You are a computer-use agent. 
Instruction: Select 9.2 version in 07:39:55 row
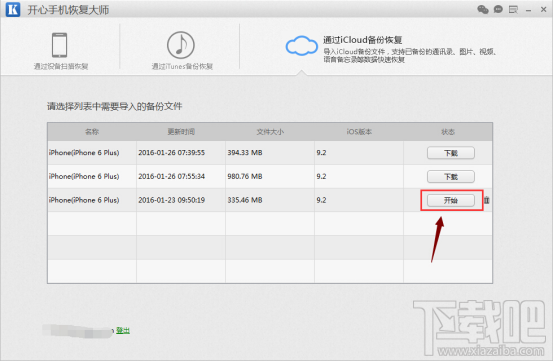tap(321, 153)
